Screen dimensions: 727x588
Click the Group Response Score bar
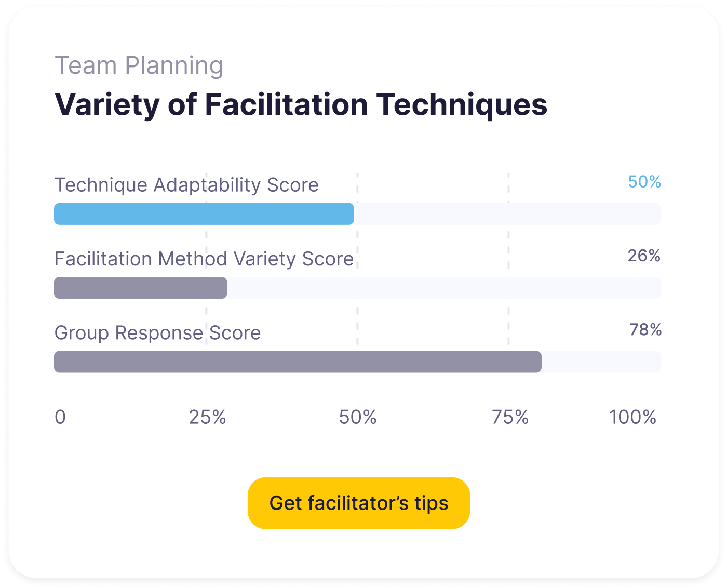click(x=297, y=362)
